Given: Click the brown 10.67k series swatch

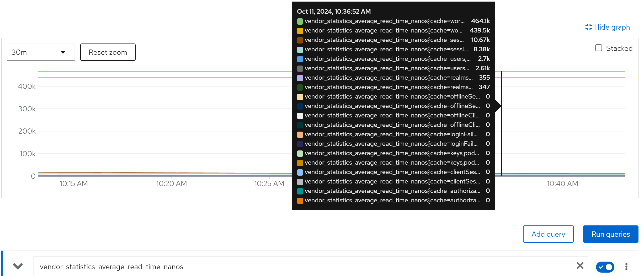Looking at the screenshot, I should [300, 40].
